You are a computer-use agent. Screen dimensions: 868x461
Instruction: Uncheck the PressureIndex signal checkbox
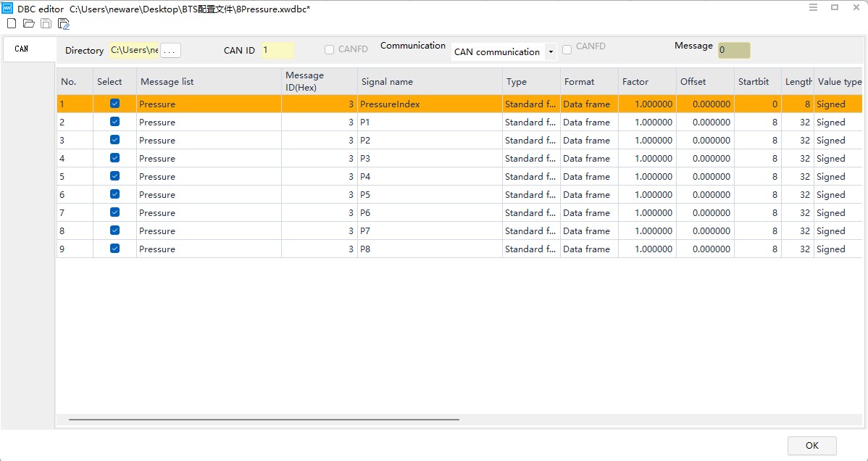pos(114,104)
